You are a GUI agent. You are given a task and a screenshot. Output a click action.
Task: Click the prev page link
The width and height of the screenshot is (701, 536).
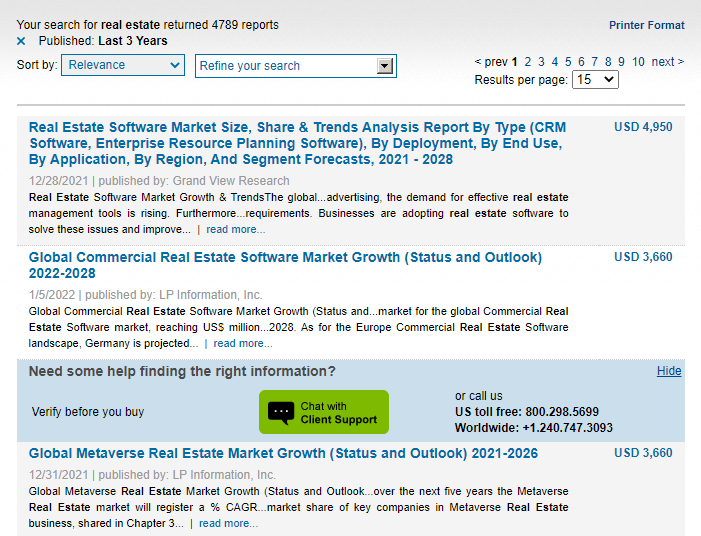pos(491,62)
